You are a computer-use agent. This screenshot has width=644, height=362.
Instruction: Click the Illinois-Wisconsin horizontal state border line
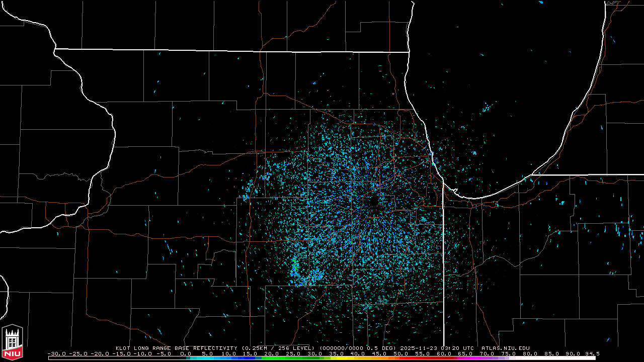pyautogui.click(x=231, y=50)
